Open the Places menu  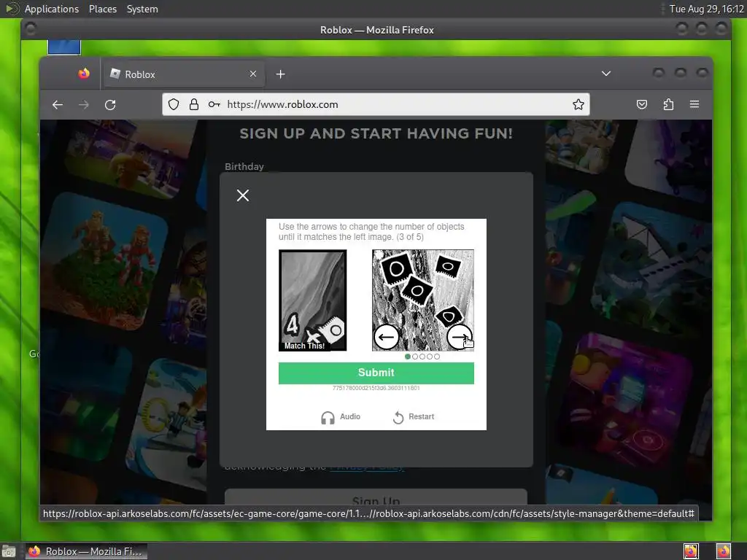[102, 9]
